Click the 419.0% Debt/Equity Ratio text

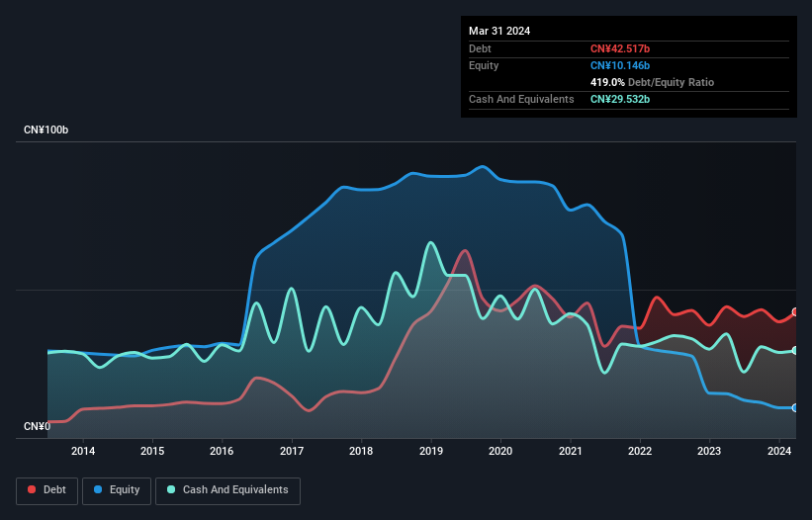pyautogui.click(x=652, y=82)
